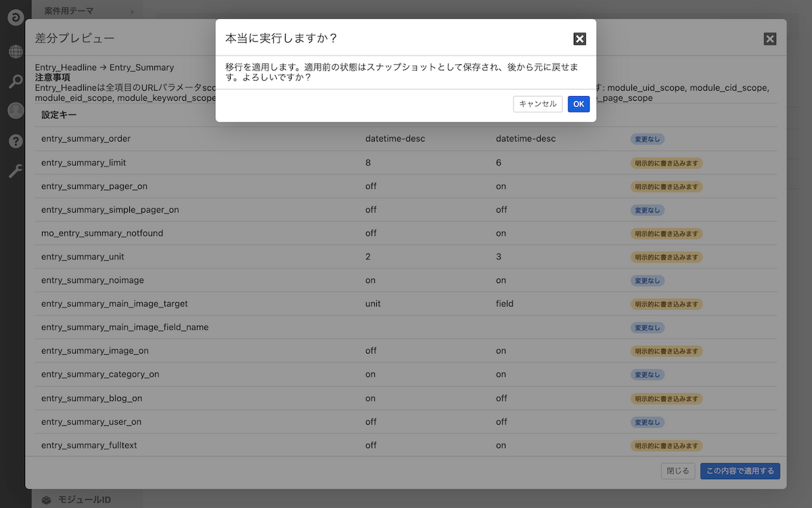Click the globe icon in the sidebar

click(16, 51)
